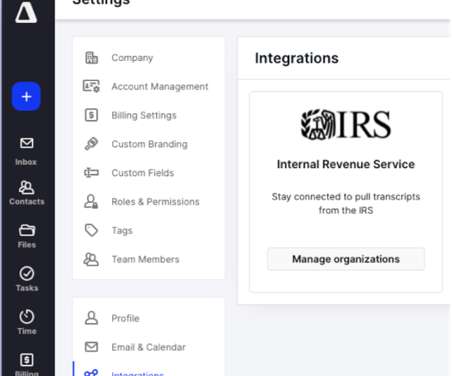
Task: Click the app logo at top of sidebar
Action: (26, 12)
